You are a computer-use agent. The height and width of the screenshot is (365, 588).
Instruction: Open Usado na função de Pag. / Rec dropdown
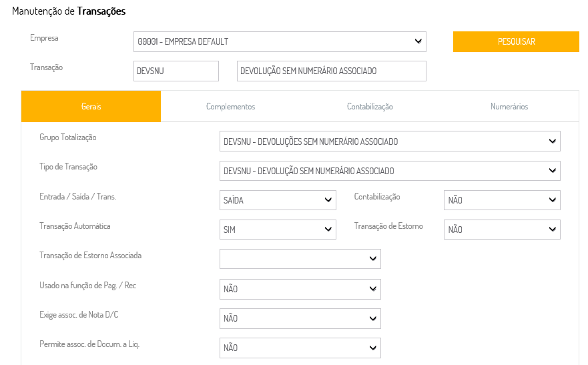click(300, 289)
